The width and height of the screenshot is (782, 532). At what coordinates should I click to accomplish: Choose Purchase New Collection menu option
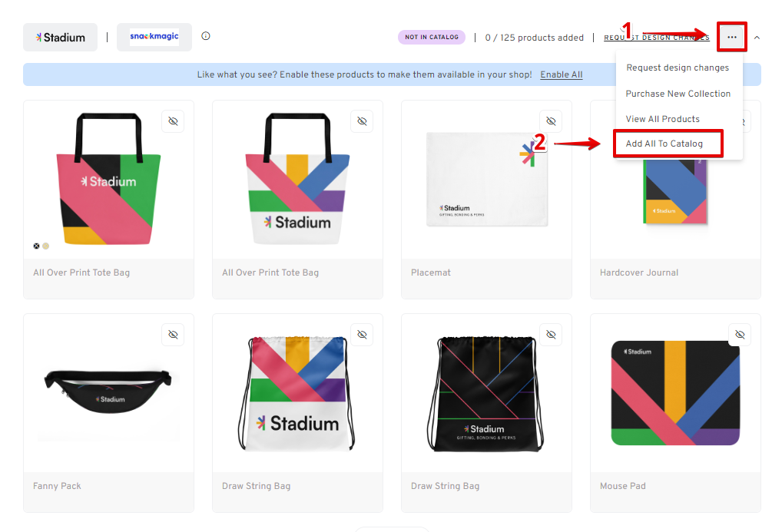pos(678,93)
